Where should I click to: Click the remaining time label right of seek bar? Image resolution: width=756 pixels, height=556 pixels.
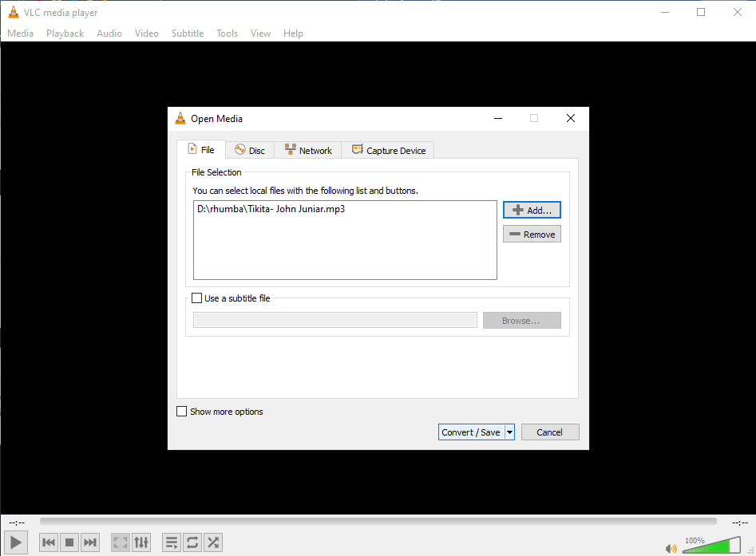tap(739, 522)
